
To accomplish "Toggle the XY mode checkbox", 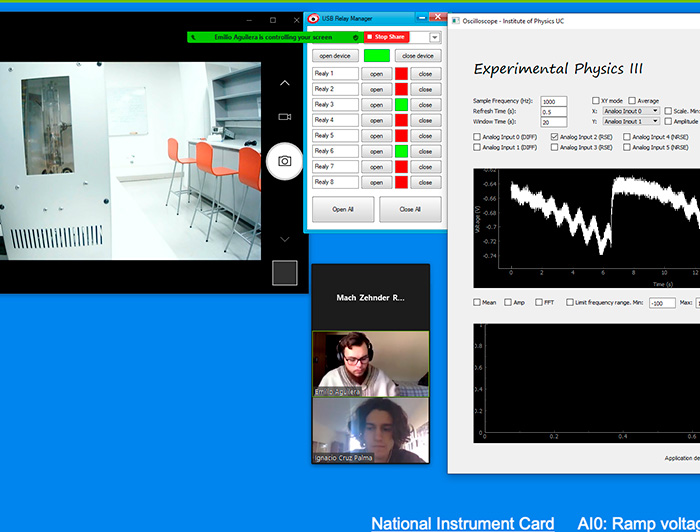I will click(596, 101).
